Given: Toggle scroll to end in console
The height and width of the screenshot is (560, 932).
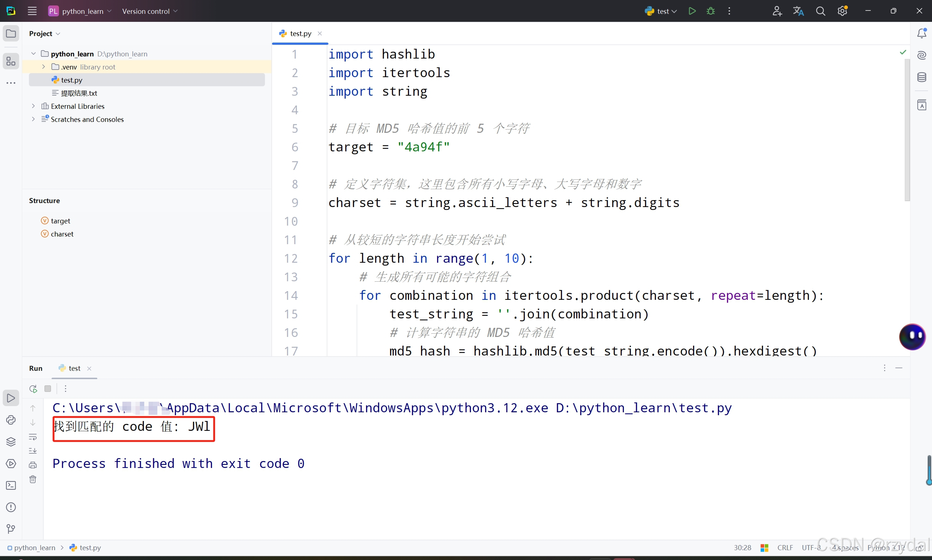Looking at the screenshot, I should tap(33, 451).
